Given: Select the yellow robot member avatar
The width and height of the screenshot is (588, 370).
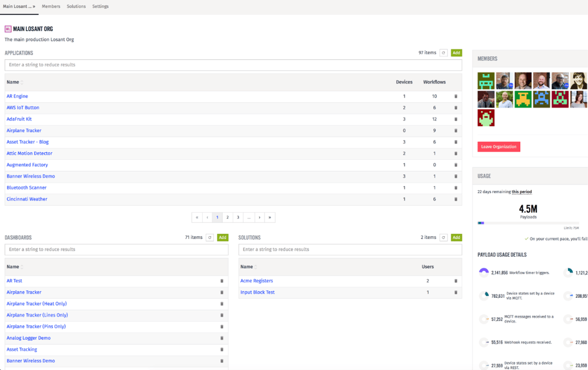Looking at the screenshot, I should click(x=523, y=99).
